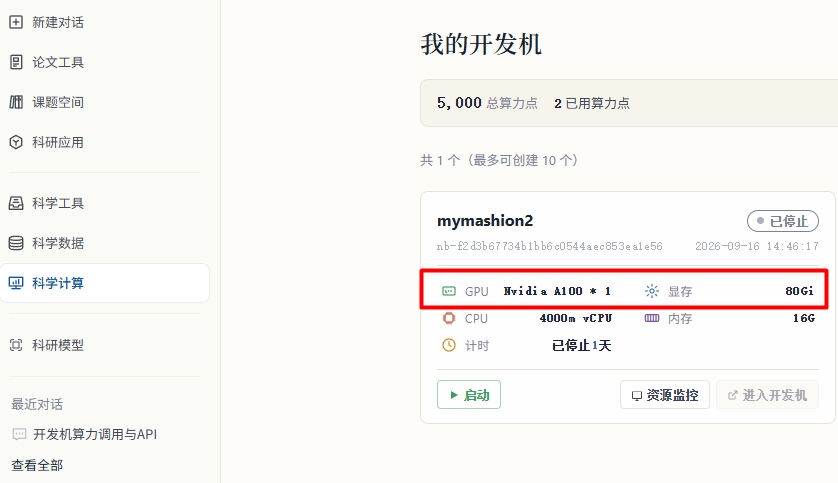This screenshot has width=838, height=483.
Task: Click the 4000m vCPU value
Action: [576, 318]
